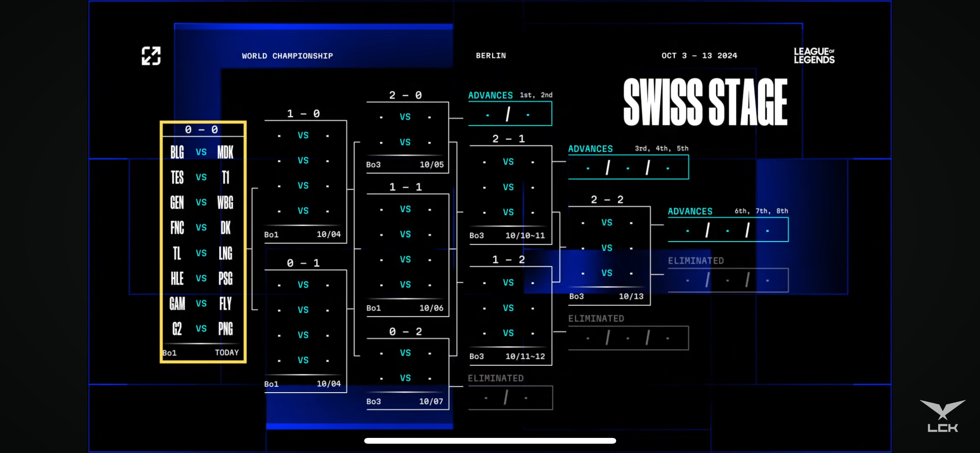
Task: Click the 10/11~12 date label
Action: [525, 356]
